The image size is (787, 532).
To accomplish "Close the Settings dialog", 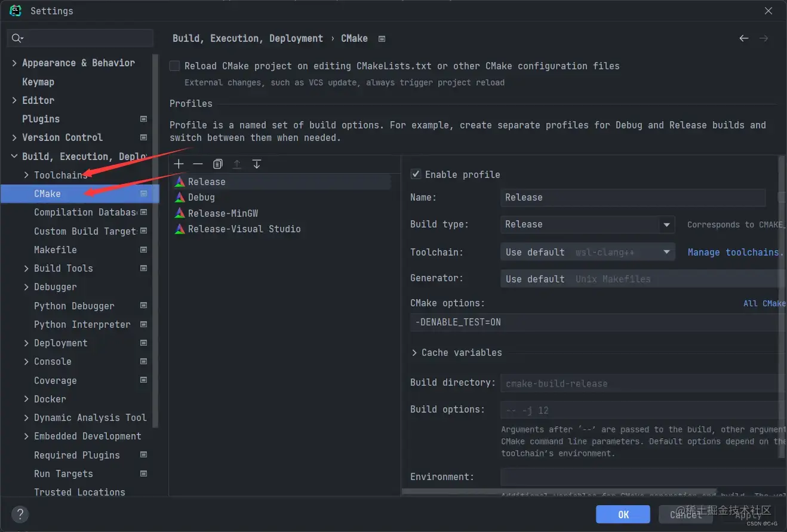I will pos(768,11).
